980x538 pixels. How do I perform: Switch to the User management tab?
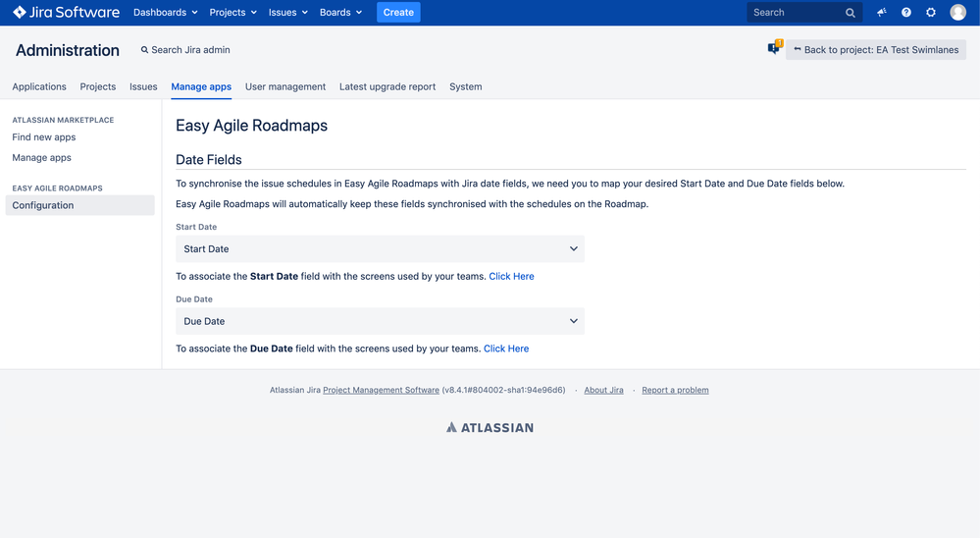click(285, 87)
